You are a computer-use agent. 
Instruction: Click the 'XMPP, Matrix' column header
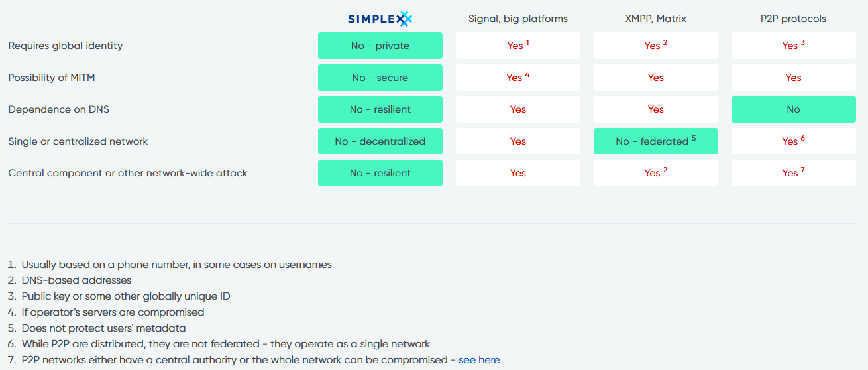click(x=656, y=19)
